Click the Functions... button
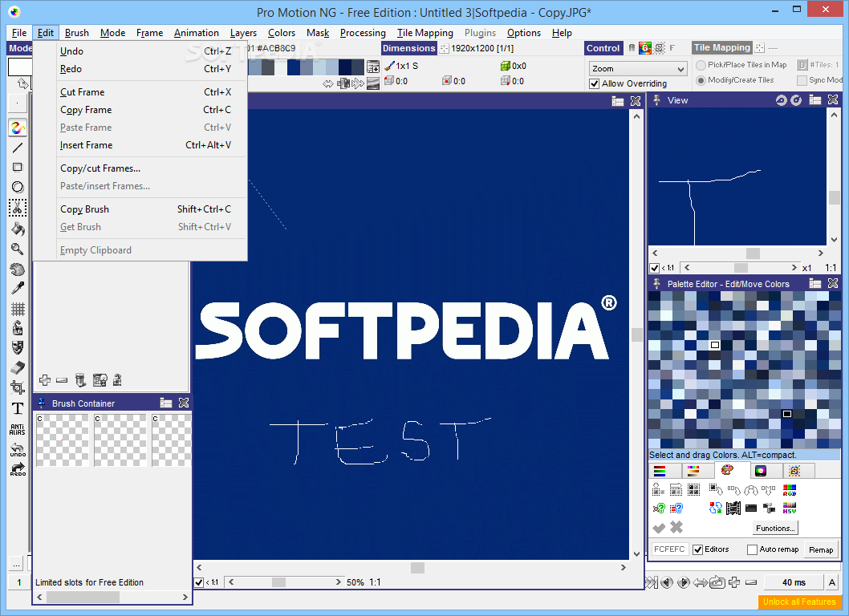Image resolution: width=849 pixels, height=616 pixels. click(775, 529)
